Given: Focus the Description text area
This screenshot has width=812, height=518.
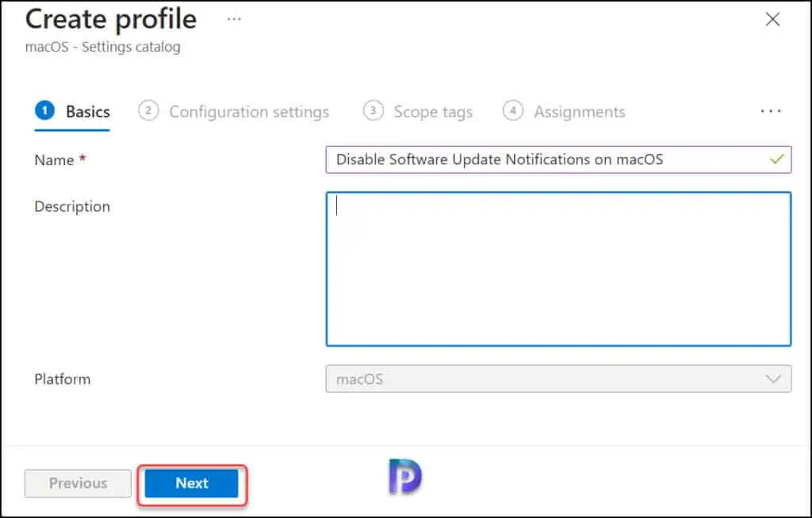Looking at the screenshot, I should 558,269.
